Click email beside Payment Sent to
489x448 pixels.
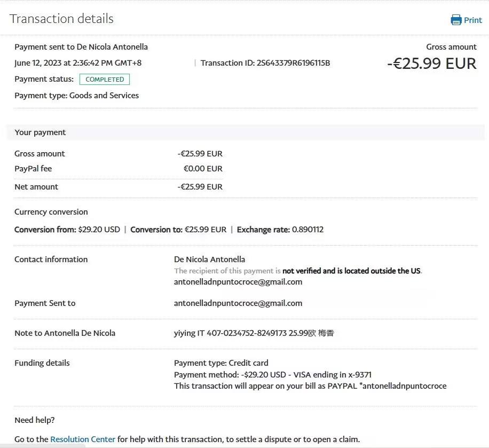coord(238,303)
